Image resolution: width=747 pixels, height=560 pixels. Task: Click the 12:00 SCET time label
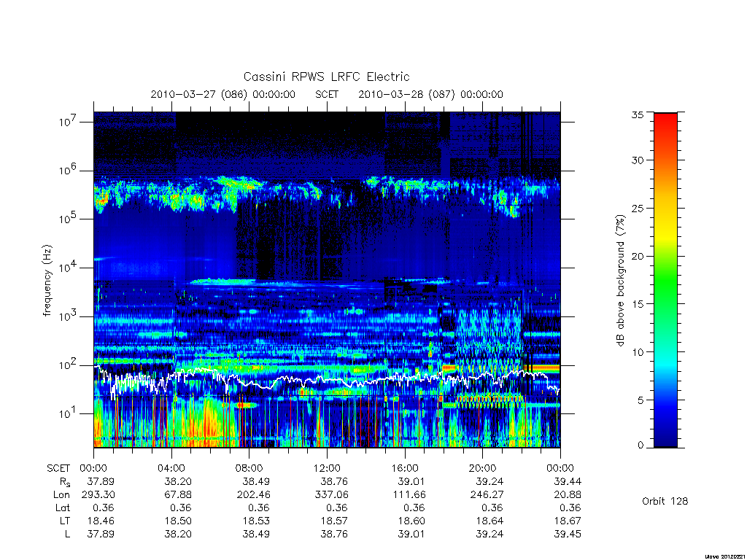pyautogui.click(x=327, y=468)
